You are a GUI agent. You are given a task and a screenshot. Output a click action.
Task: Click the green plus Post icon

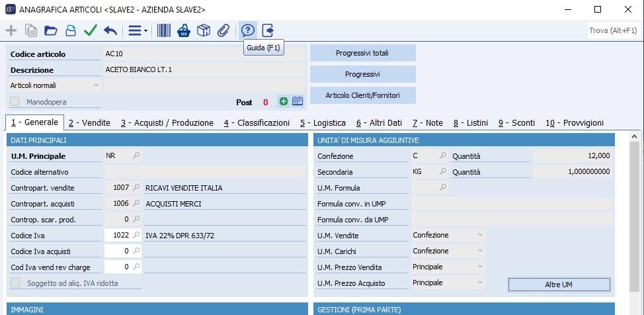(284, 102)
